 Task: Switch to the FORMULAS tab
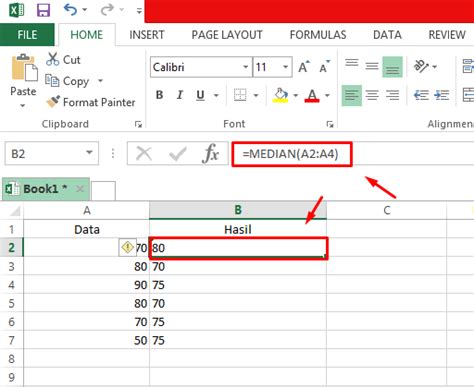click(x=318, y=35)
